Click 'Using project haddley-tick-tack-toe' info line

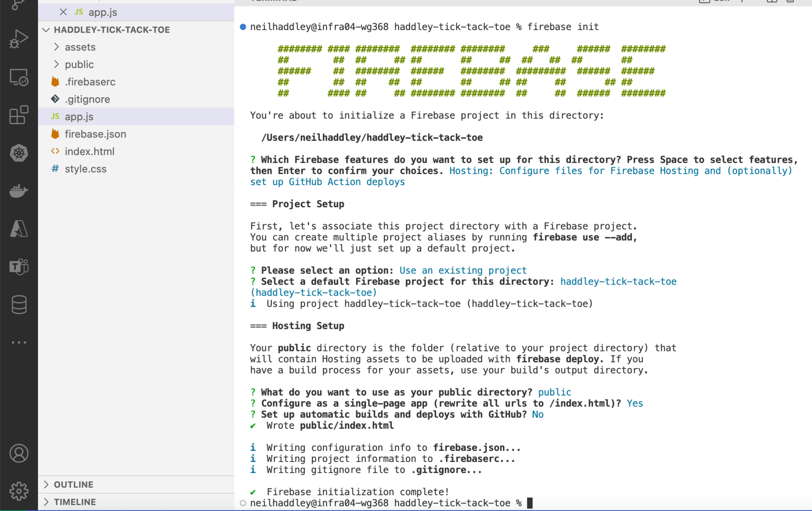[x=421, y=304]
